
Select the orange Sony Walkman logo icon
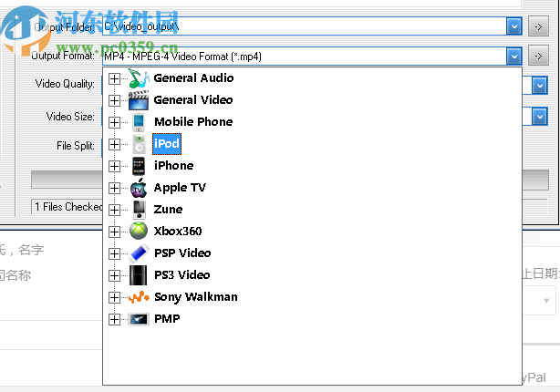pos(139,297)
